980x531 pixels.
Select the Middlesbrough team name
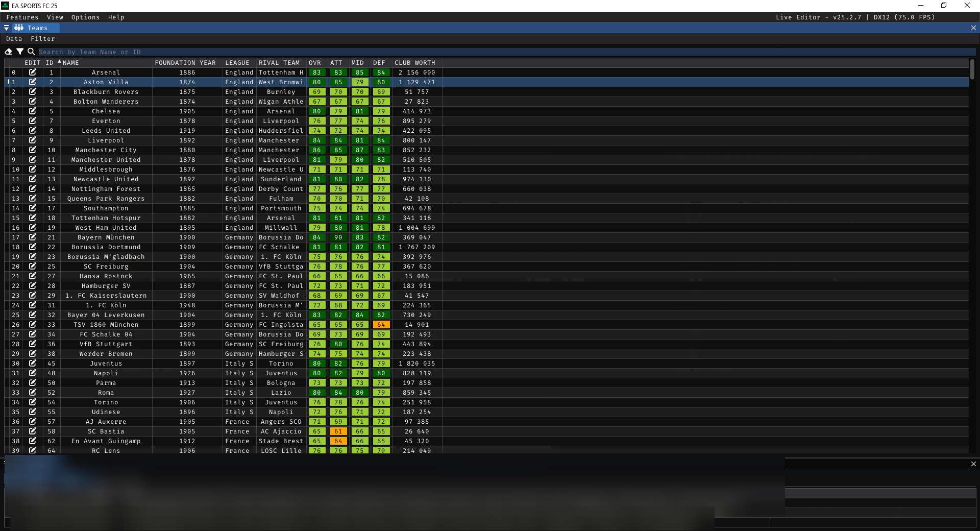pos(106,170)
